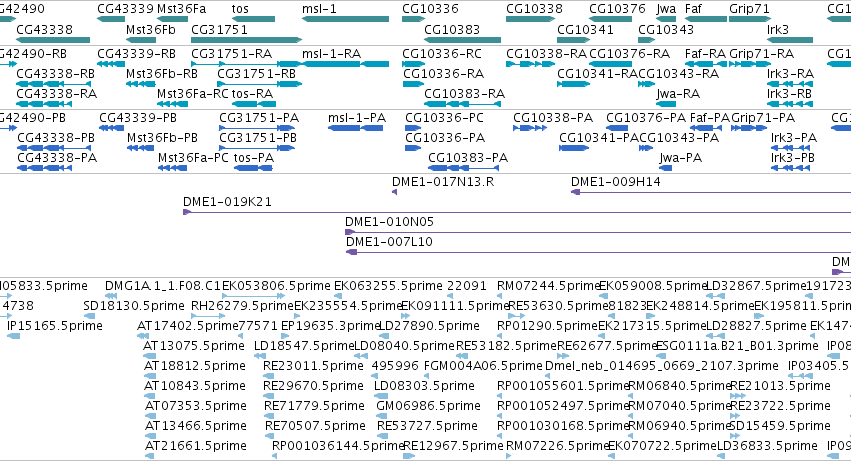Select transcript CG43338-RA
851x461 pixels.
pos(44,104)
